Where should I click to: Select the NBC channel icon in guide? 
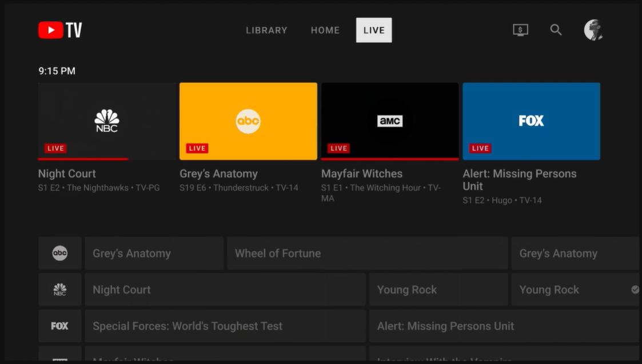point(60,290)
